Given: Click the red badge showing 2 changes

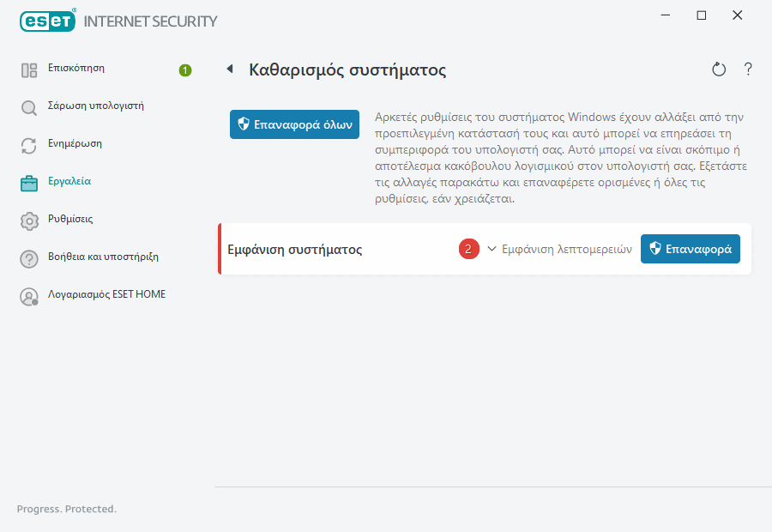Looking at the screenshot, I should click(x=468, y=249).
